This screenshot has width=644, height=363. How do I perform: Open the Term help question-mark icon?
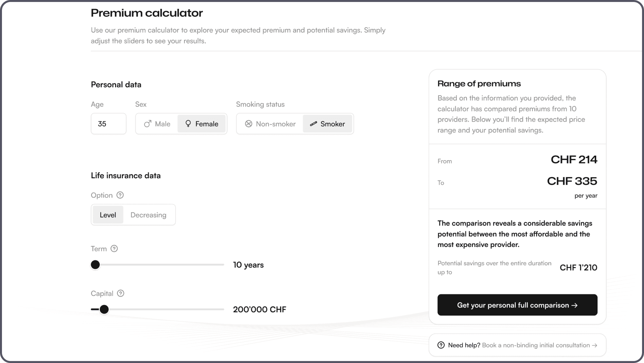coord(114,248)
